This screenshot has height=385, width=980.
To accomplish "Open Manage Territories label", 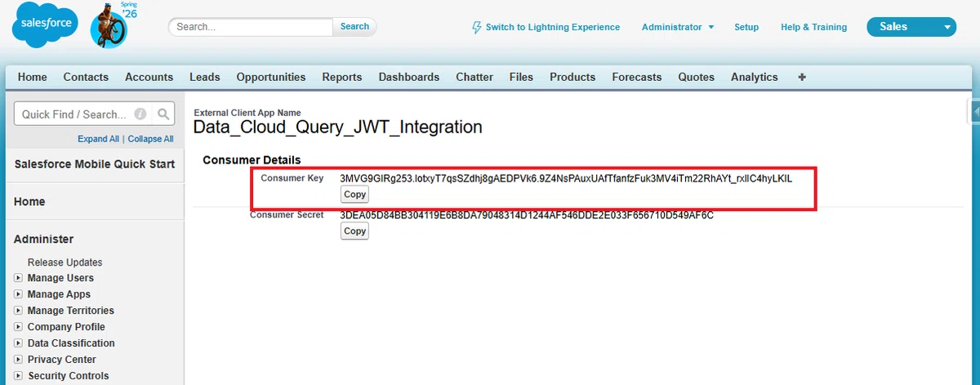I will coord(71,311).
